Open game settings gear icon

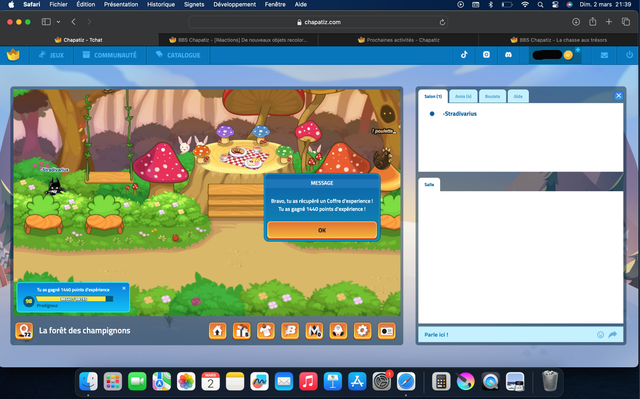362,331
